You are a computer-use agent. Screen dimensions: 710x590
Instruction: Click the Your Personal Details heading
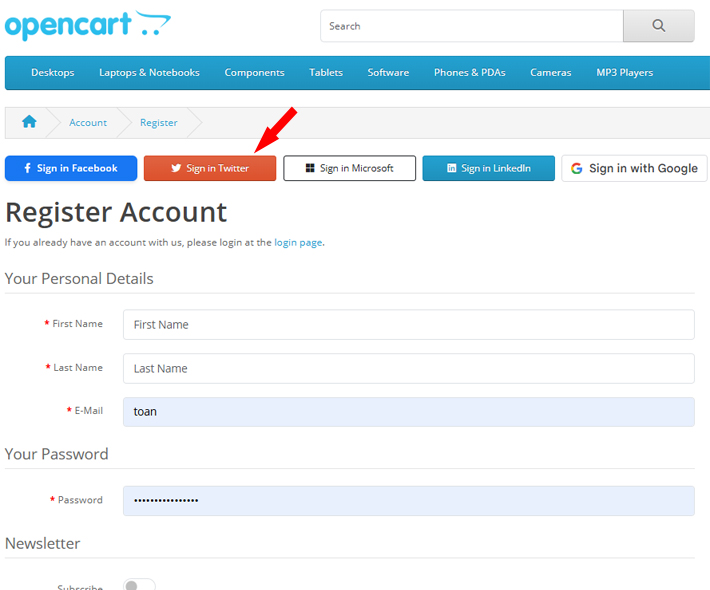coord(79,278)
